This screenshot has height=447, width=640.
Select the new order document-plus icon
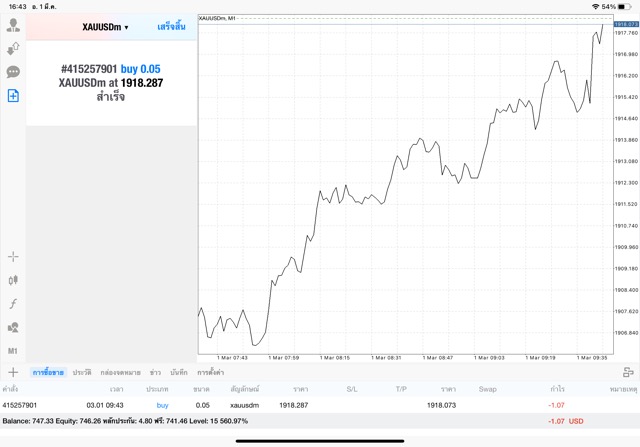pos(13,96)
